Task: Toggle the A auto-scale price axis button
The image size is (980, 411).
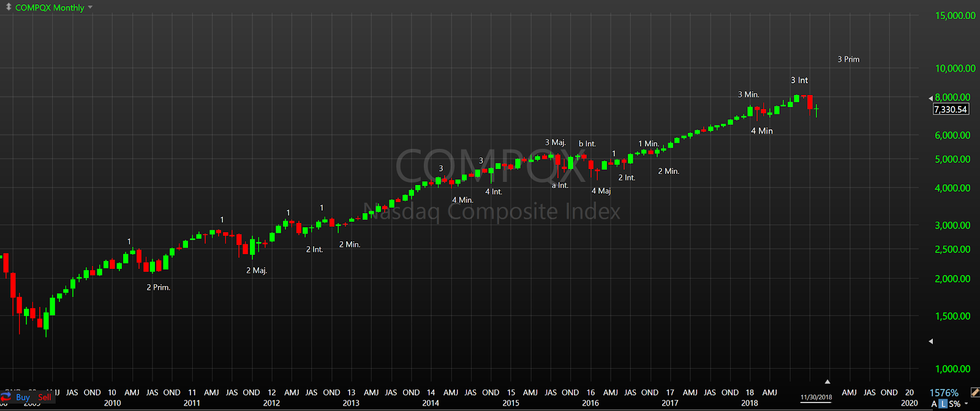Action: [934, 404]
